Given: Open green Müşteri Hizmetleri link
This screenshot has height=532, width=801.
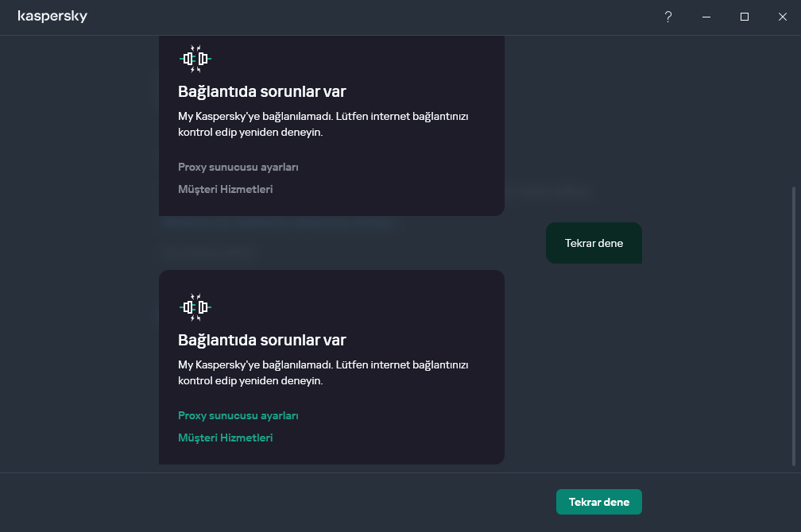Looking at the screenshot, I should (226, 438).
